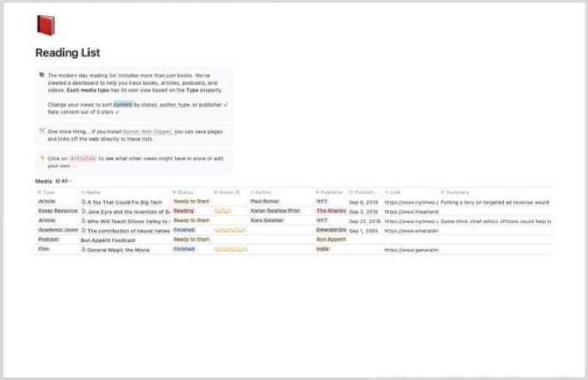
Task: Click summary starting Putting a levy on targeted
Action: 495,202
